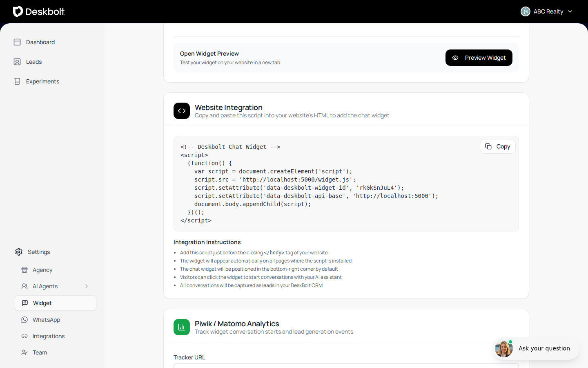Click the instruction about leads in DeskBolt CRM
The image size is (588, 368).
tap(251, 285)
